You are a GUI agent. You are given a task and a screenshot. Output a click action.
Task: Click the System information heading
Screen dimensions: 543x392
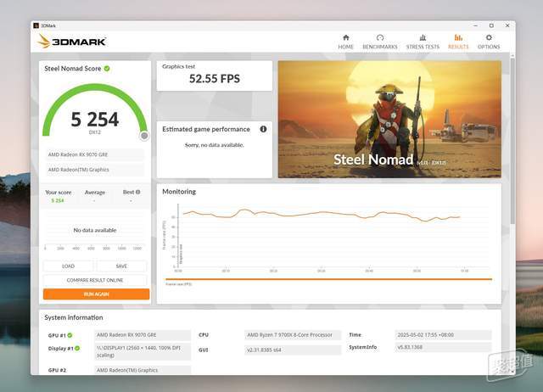tap(74, 317)
